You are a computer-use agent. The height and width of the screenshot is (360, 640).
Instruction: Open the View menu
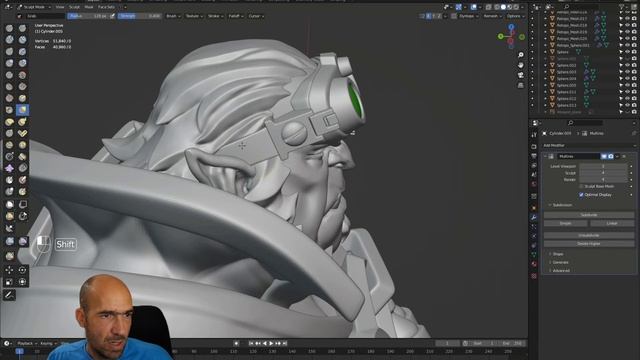point(60,7)
